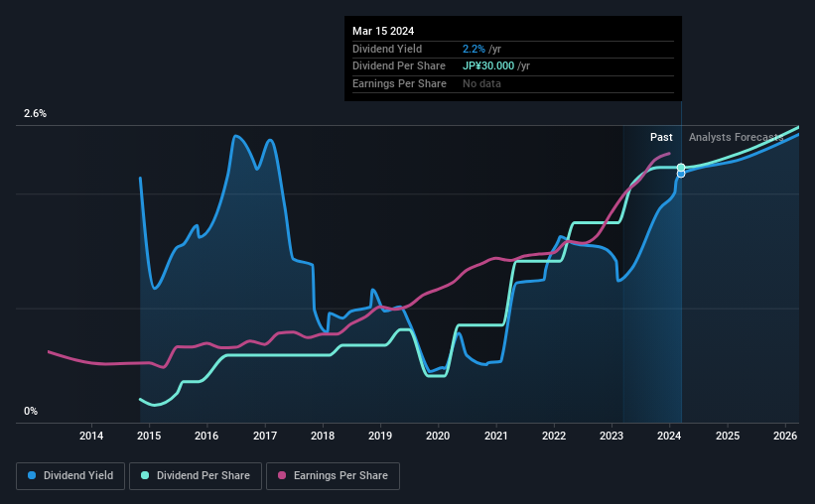Viewport: 815px width, 504px height.
Task: Click the 'Earnings Per Share' row label in tooltip
Action: coord(399,83)
